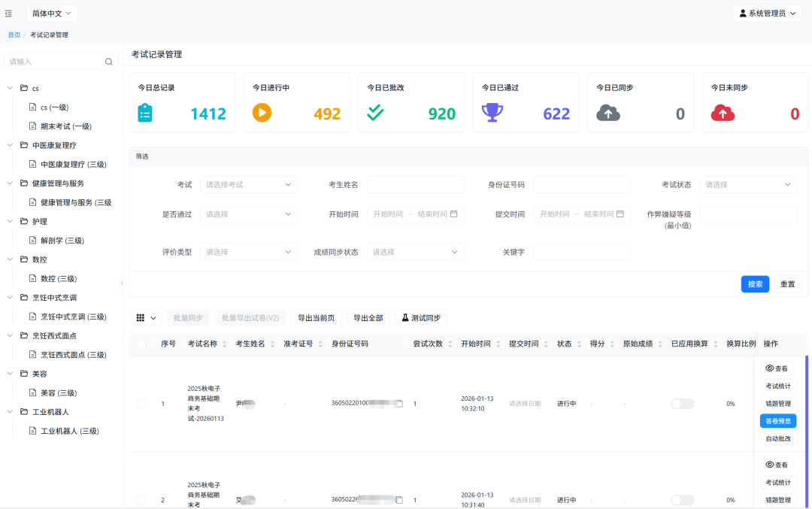This screenshot has height=509, width=812.
Task: Select tree item 解剖学 (三级)
Action: (x=62, y=241)
